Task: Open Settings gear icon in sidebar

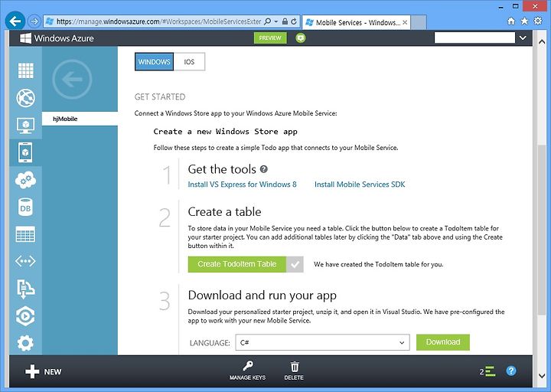Action: [25, 343]
